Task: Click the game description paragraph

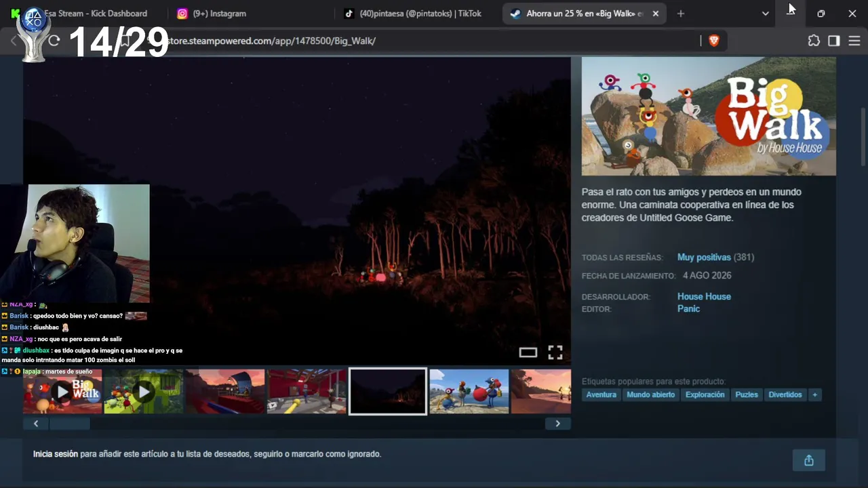Action: tap(692, 205)
